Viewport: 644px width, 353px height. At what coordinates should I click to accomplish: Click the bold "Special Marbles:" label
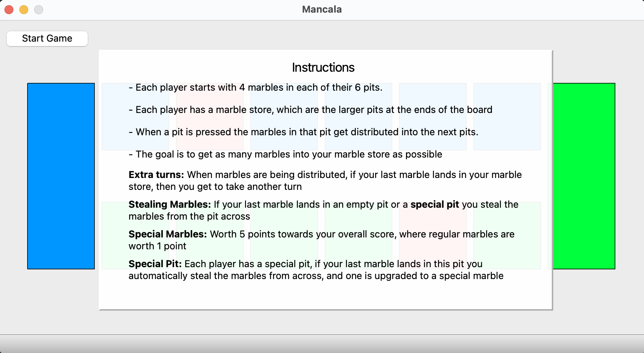(x=167, y=234)
